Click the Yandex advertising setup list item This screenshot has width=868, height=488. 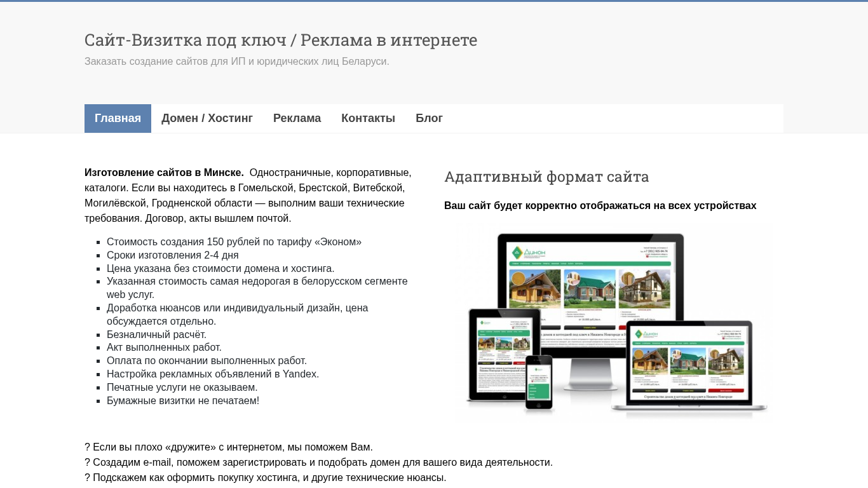tap(213, 374)
